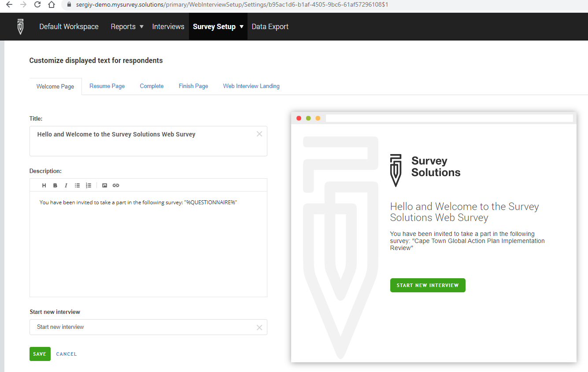Image resolution: width=588 pixels, height=372 pixels.
Task: Click the Survey Solutions logo in the navbar
Action: (20, 26)
